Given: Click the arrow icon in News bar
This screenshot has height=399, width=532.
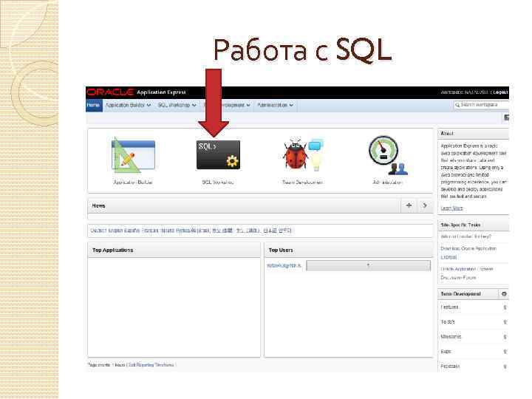Looking at the screenshot, I should 424,205.
